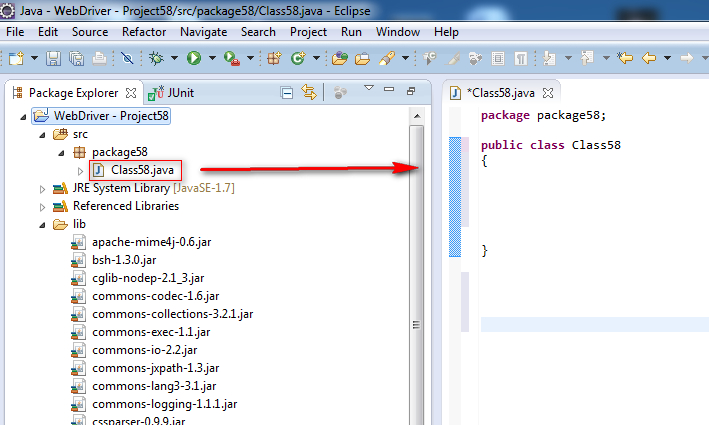
Task: Open the File menu
Action: point(15,32)
